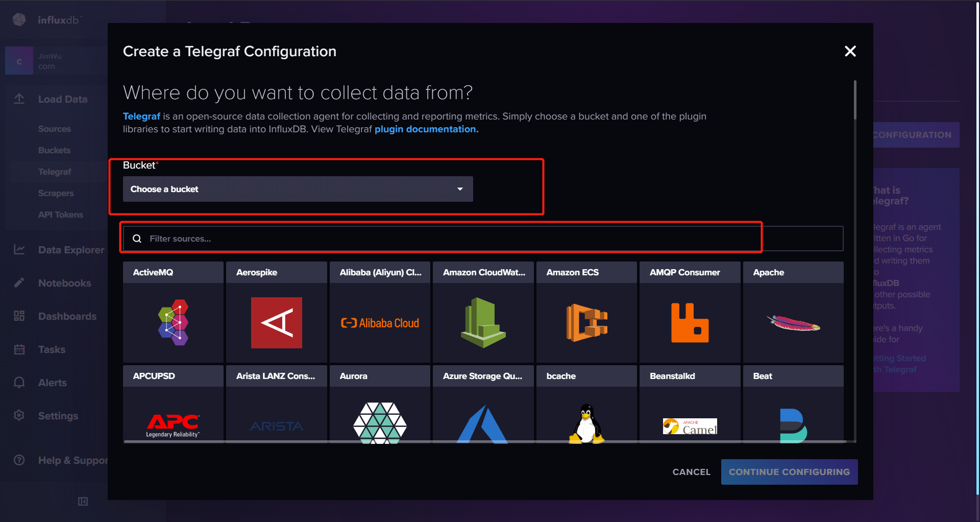The width and height of the screenshot is (980, 522).
Task: Click the dialog vertical scrollbar
Action: (855, 100)
